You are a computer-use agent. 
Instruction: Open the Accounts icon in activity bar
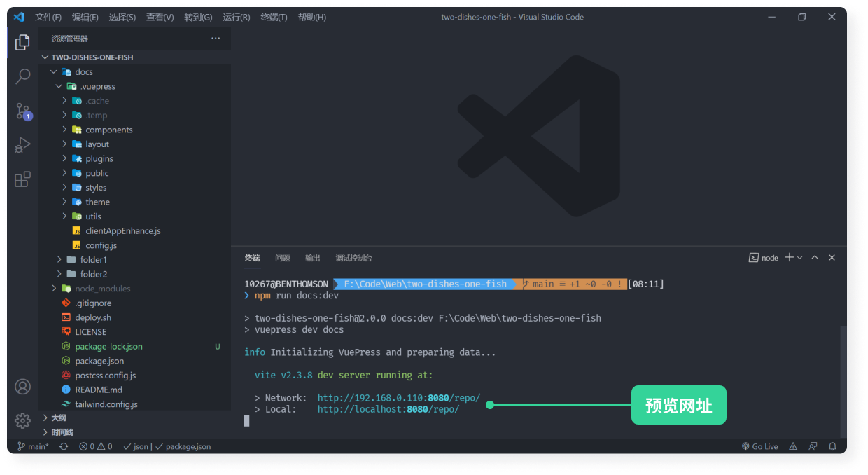pyautogui.click(x=22, y=387)
